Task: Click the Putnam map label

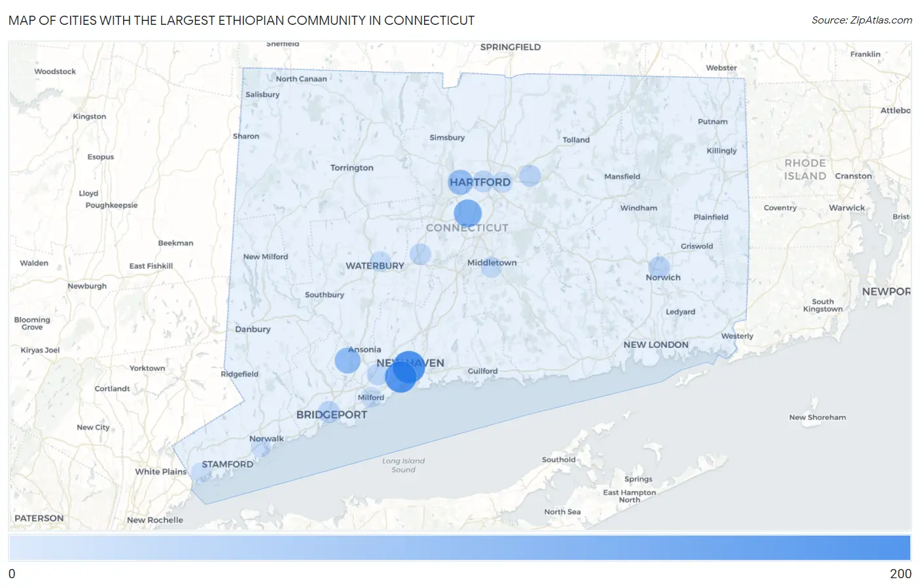Action: [713, 122]
